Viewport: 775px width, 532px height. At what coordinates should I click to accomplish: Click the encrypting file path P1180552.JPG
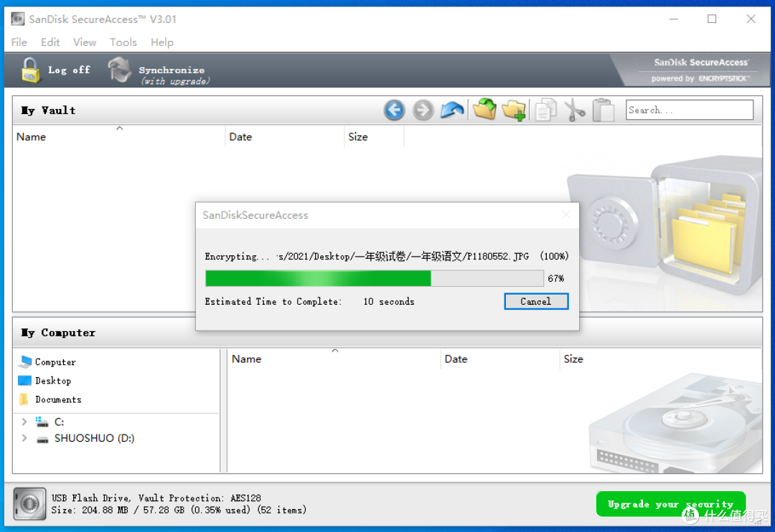[x=403, y=257]
